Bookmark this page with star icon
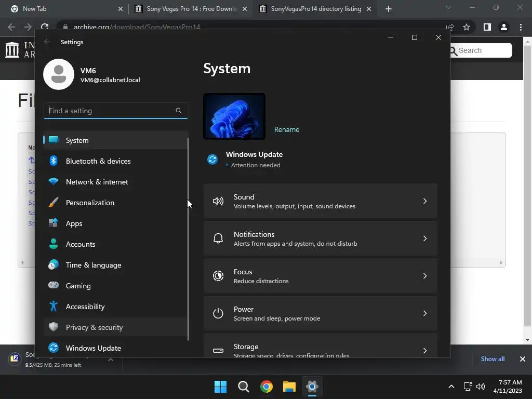This screenshot has width=532, height=399. point(467,27)
